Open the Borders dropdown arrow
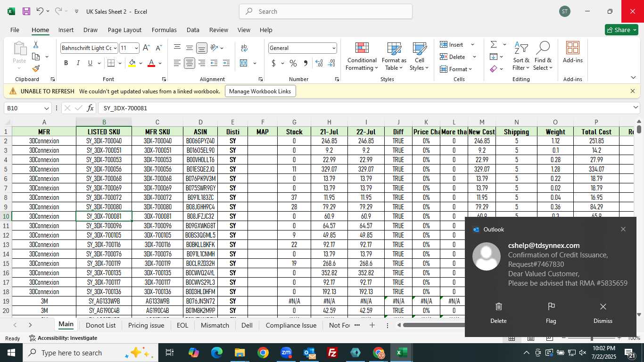The height and width of the screenshot is (362, 644). click(120, 63)
